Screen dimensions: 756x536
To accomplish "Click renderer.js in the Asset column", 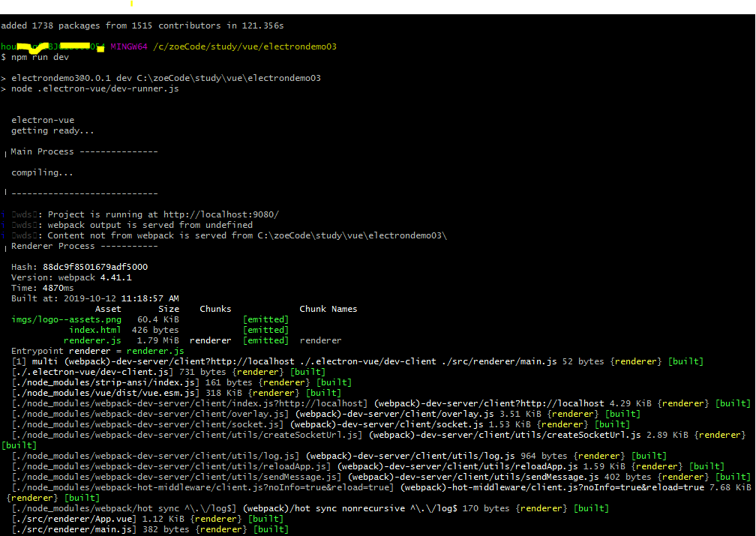I will pos(92,341).
